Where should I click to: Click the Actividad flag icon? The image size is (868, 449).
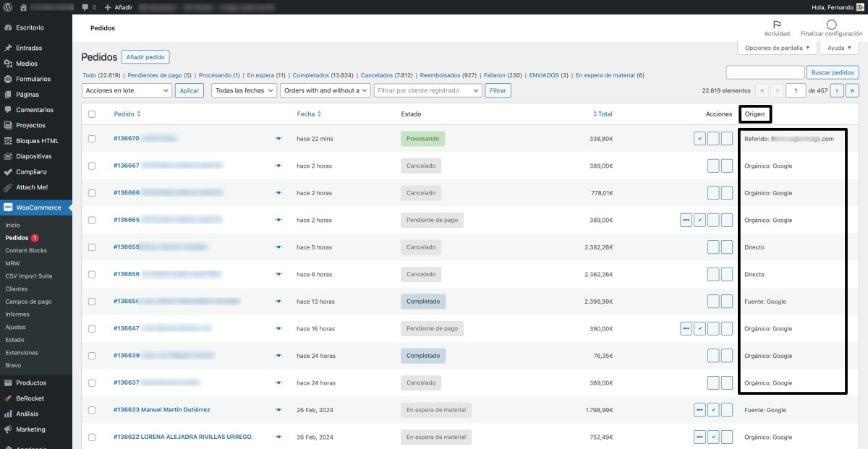pyautogui.click(x=776, y=24)
